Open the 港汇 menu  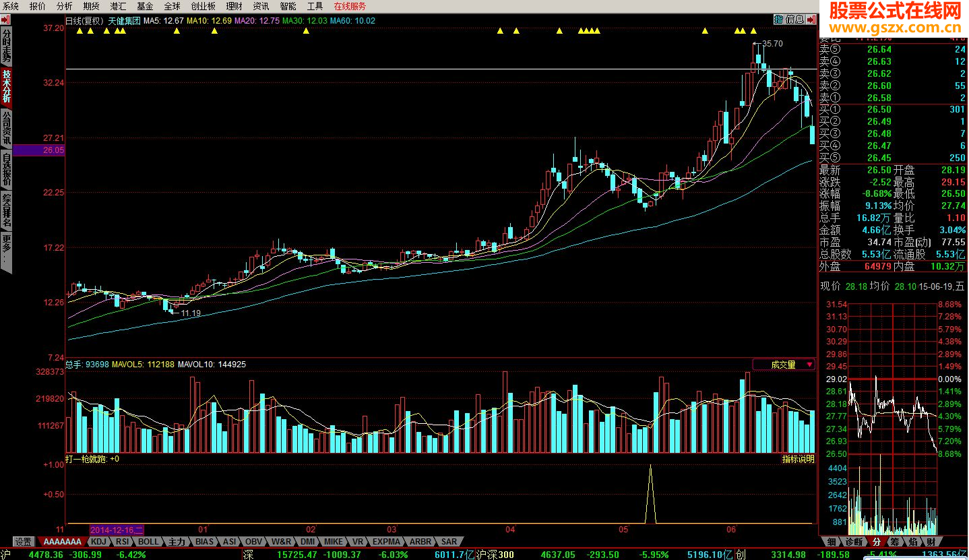point(118,6)
